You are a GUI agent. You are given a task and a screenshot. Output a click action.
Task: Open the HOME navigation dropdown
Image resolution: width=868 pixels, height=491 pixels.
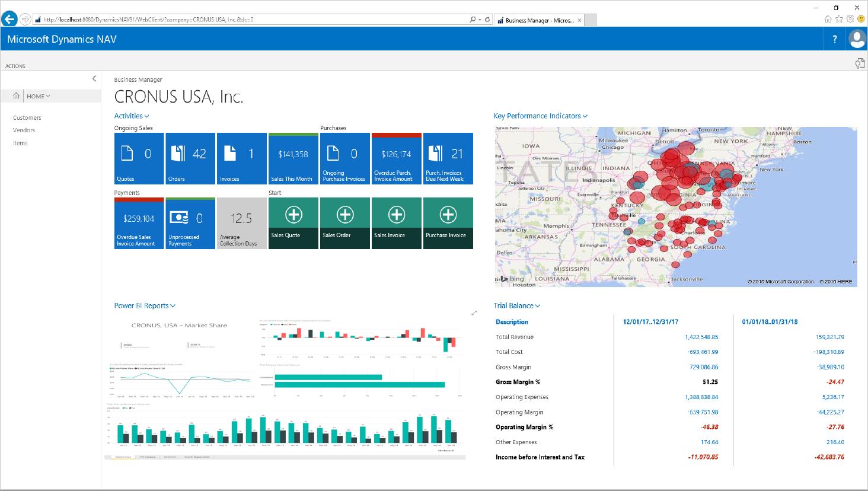pyautogui.click(x=39, y=96)
